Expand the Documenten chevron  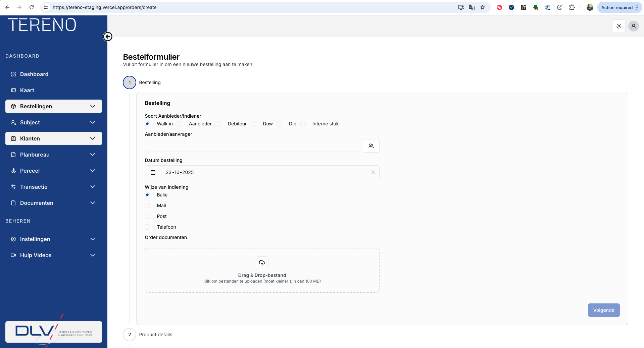click(x=93, y=203)
